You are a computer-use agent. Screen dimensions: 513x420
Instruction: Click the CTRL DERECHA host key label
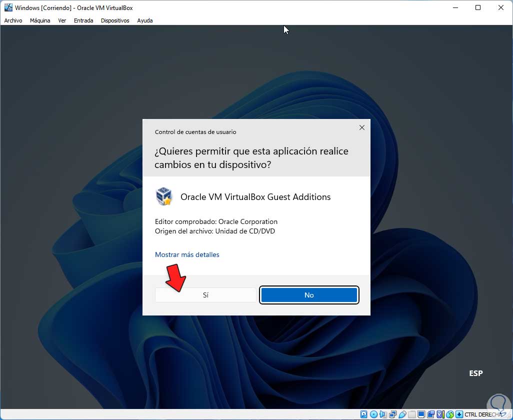point(483,414)
